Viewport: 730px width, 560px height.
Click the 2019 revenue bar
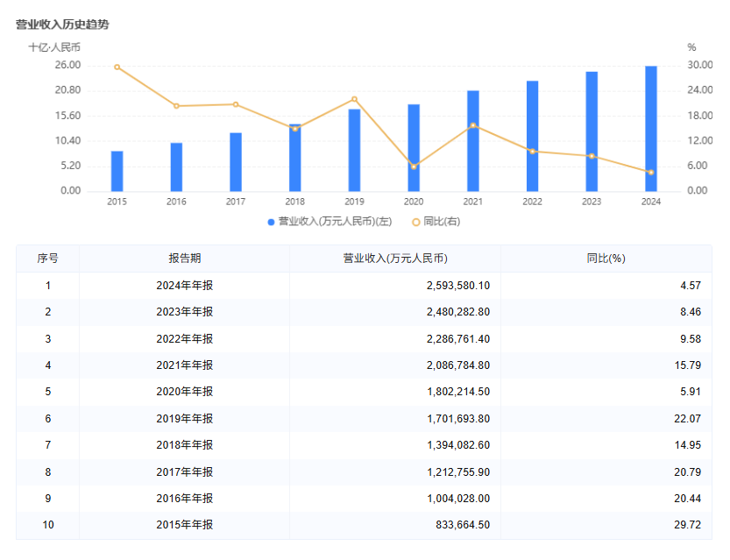point(354,151)
